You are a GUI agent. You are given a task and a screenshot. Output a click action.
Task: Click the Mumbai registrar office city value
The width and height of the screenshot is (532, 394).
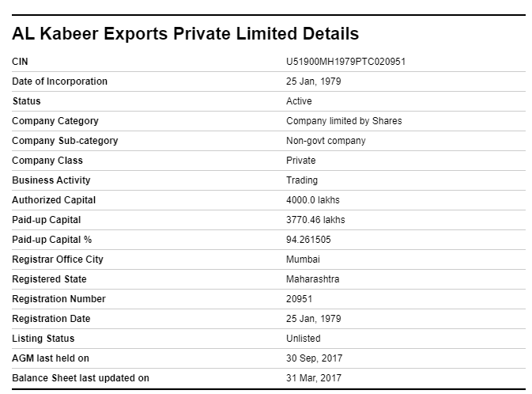click(x=303, y=260)
